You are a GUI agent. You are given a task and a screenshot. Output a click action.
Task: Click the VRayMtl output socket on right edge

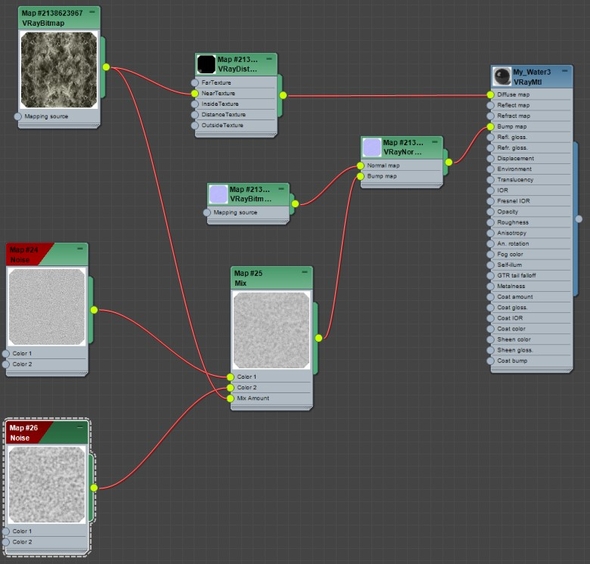(x=579, y=219)
